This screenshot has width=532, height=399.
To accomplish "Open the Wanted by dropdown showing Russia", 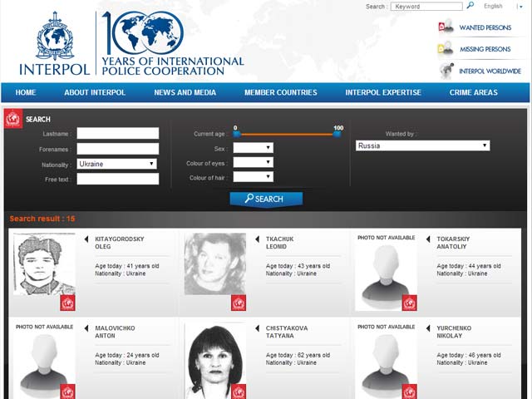I will [423, 145].
